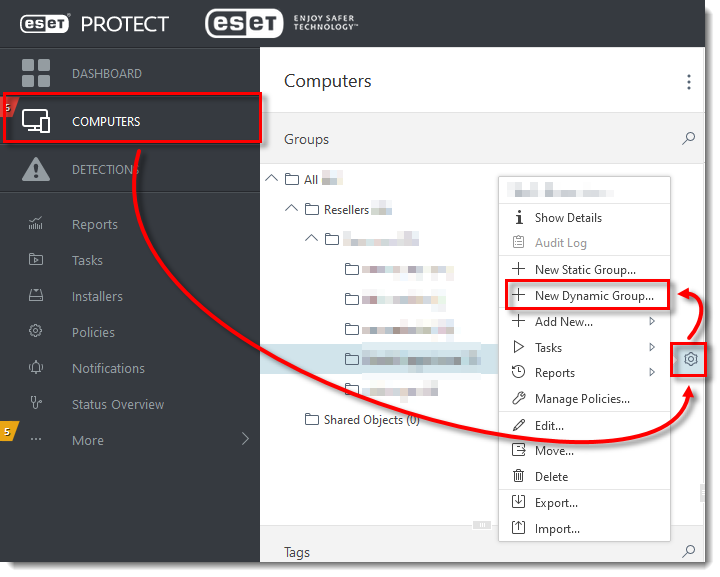Open the Dashboard grid icon
This screenshot has width=720, height=577.
[36, 73]
